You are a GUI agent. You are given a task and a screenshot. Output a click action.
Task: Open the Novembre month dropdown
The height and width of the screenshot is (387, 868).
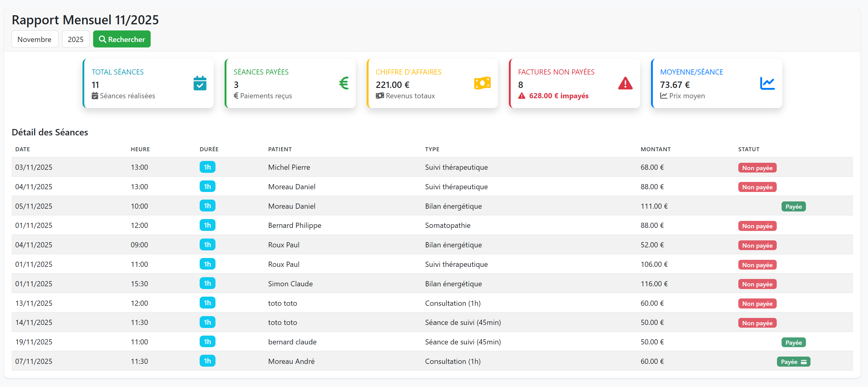(35, 40)
